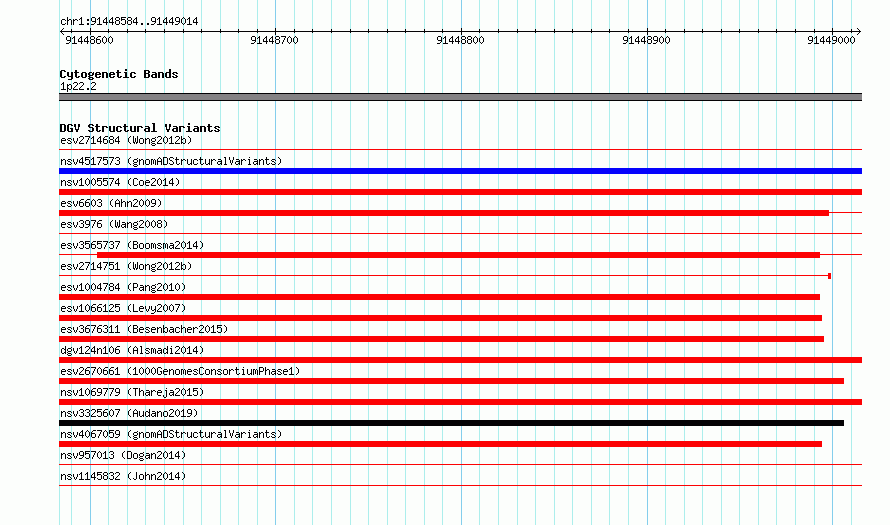The height and width of the screenshot is (525, 890).
Task: Open the nsv4517573 (gnomADStructuralVariants) label
Action: point(171,161)
